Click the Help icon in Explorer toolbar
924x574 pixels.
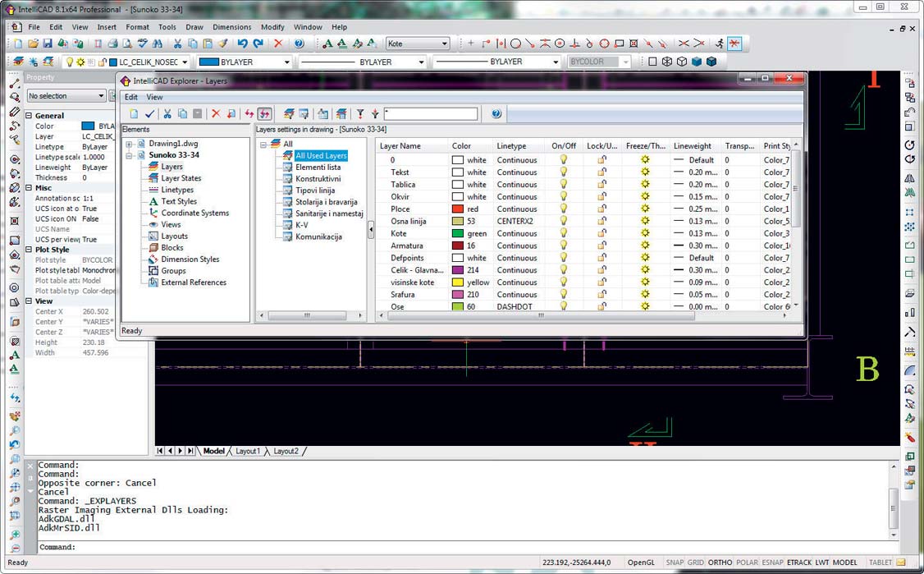coord(496,114)
